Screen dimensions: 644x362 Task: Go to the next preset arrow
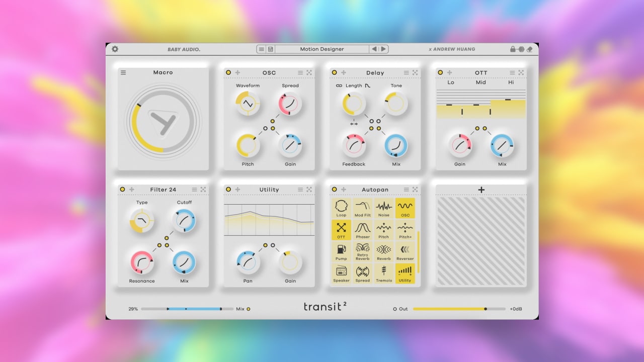pyautogui.click(x=383, y=49)
